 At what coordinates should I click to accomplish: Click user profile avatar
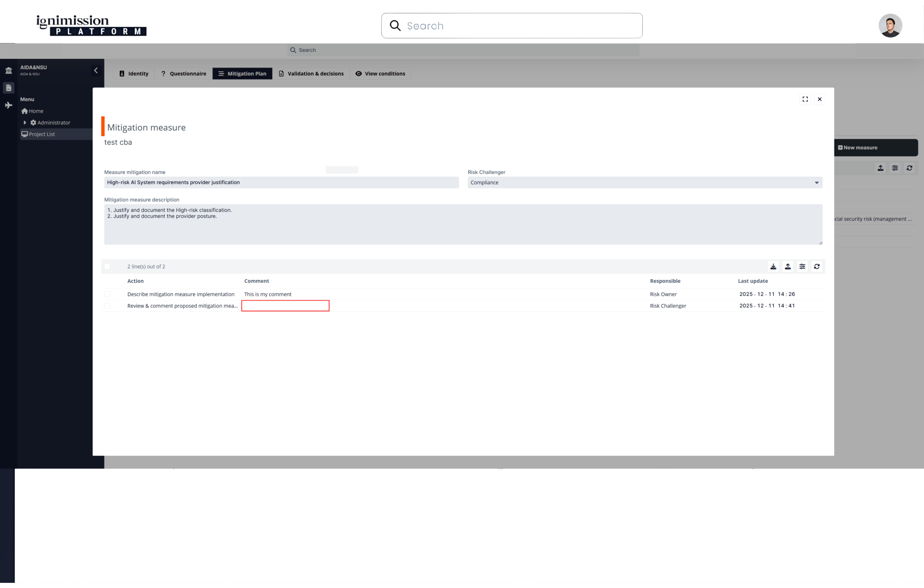point(890,25)
